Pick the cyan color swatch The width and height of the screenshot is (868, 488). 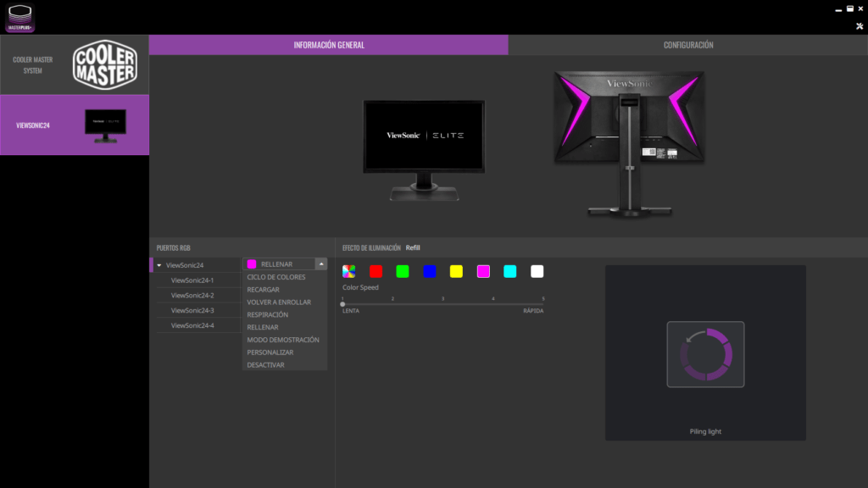pyautogui.click(x=509, y=271)
